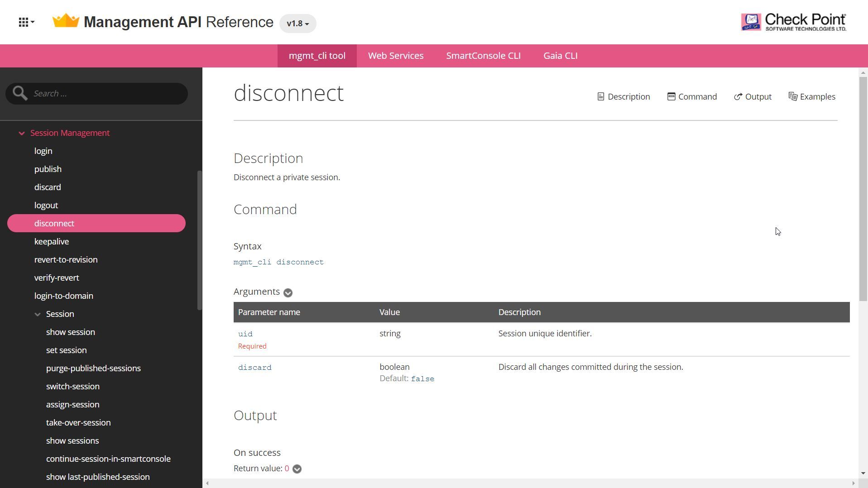Collapse the Arguments table toggle
This screenshot has height=488, width=868.
tap(288, 293)
